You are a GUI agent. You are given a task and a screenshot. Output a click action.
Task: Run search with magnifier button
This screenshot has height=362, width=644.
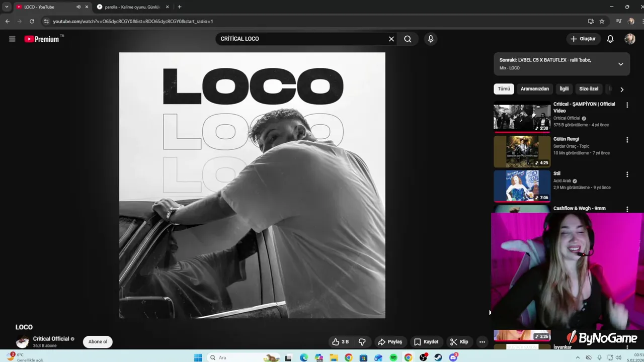(408, 39)
